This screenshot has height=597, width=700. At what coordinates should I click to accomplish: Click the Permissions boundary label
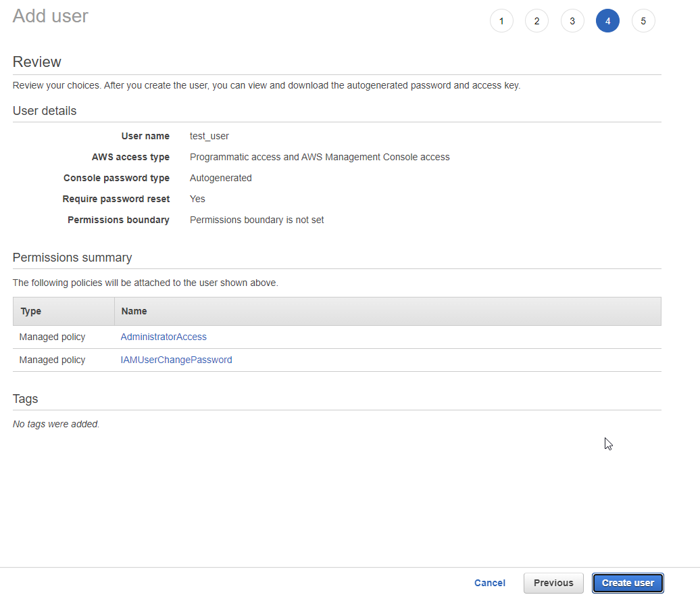coord(118,220)
